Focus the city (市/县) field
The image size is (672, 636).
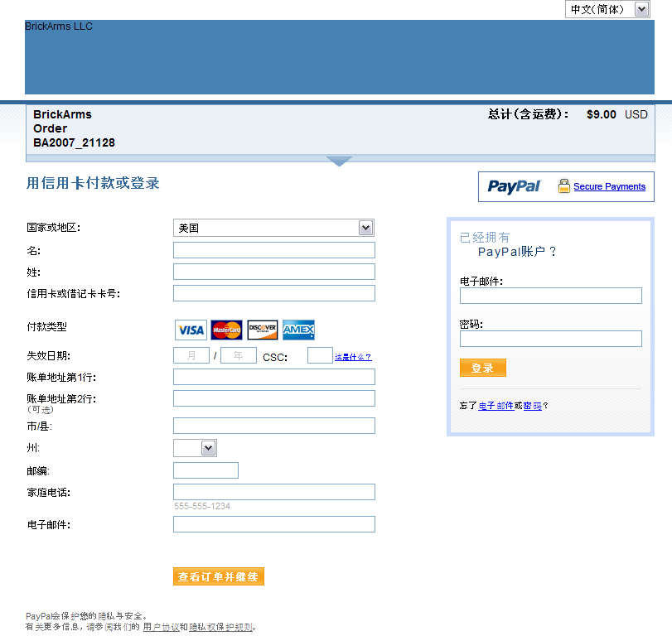pyautogui.click(x=274, y=426)
